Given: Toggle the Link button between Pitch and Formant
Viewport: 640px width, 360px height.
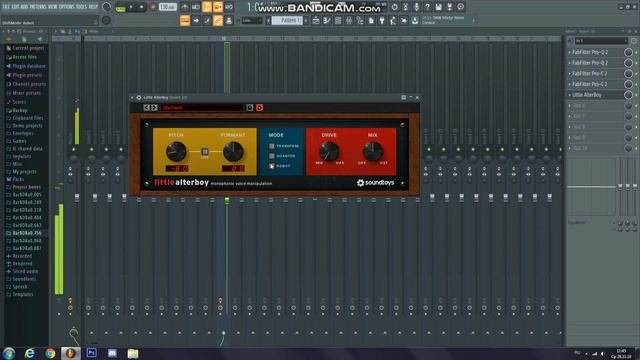Looking at the screenshot, I should tap(205, 152).
